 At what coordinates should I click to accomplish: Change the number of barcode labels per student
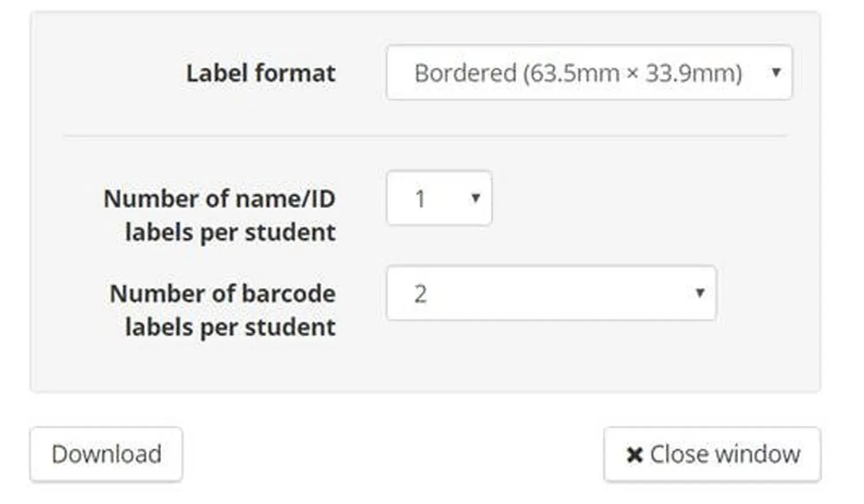550,294
